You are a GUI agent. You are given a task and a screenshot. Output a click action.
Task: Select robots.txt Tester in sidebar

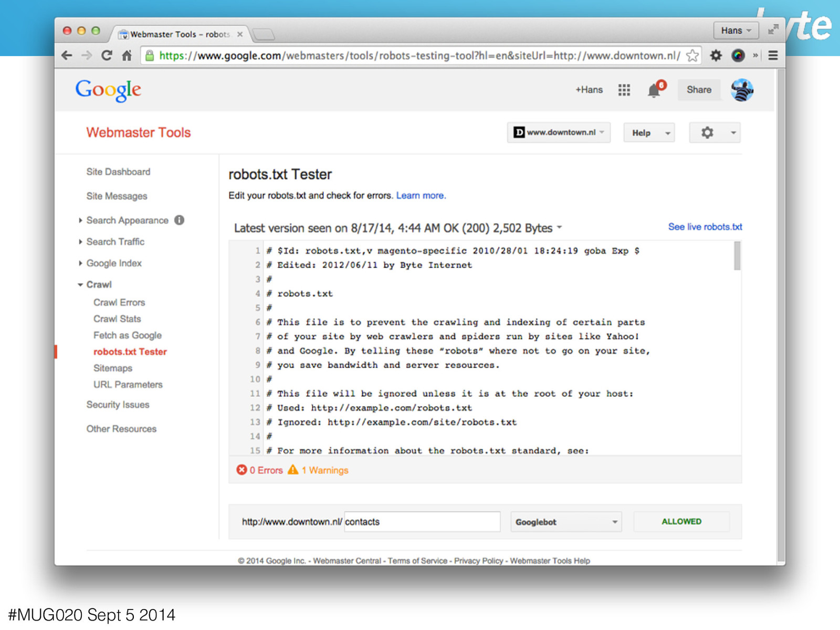point(130,352)
